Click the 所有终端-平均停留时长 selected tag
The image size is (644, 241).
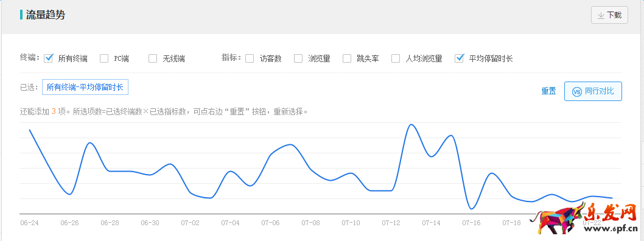point(85,87)
